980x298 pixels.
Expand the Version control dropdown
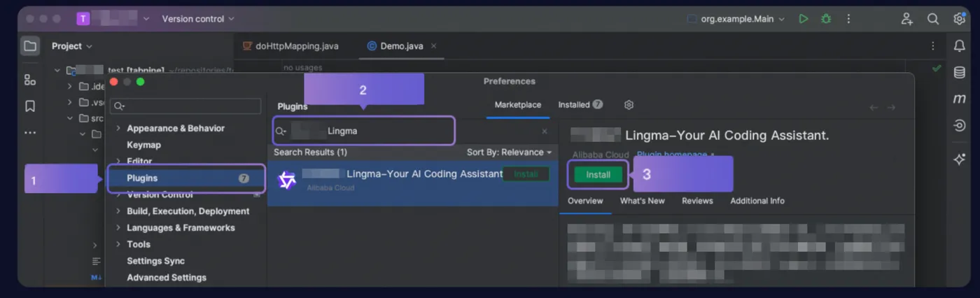198,19
